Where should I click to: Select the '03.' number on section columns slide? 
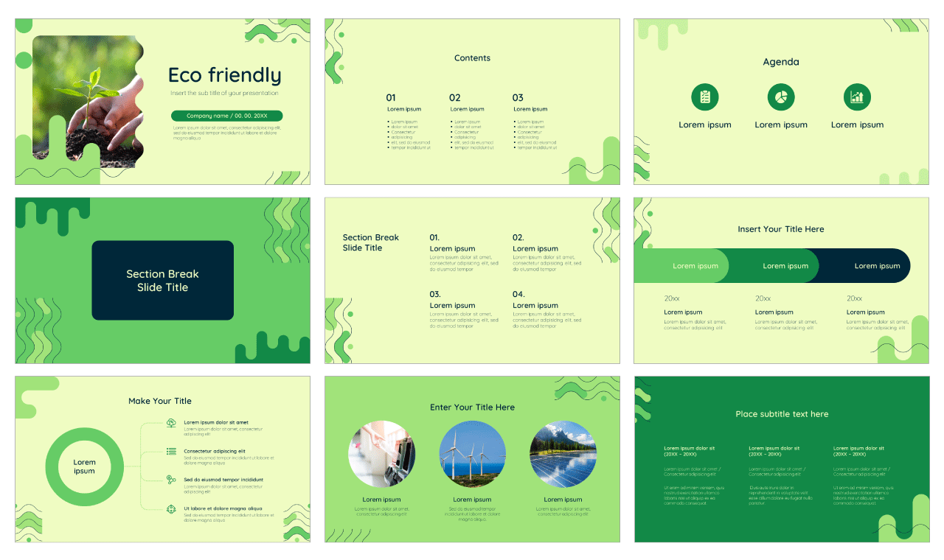coord(435,294)
